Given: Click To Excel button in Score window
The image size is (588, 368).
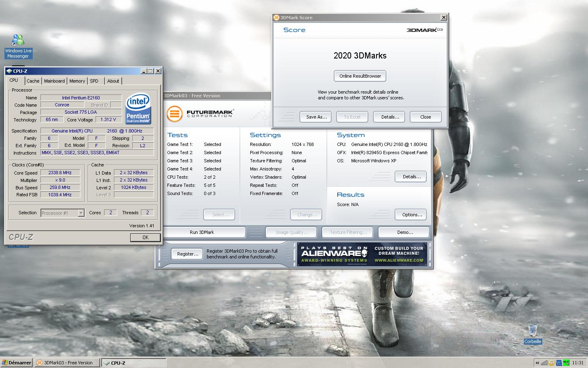Looking at the screenshot, I should coord(352,117).
